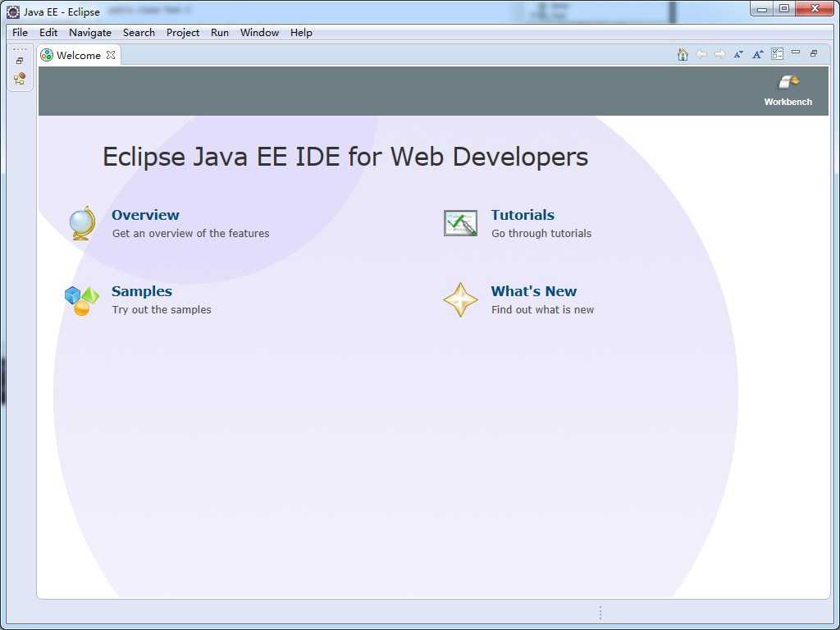Open the What's New link
The image size is (840, 630).
point(533,291)
